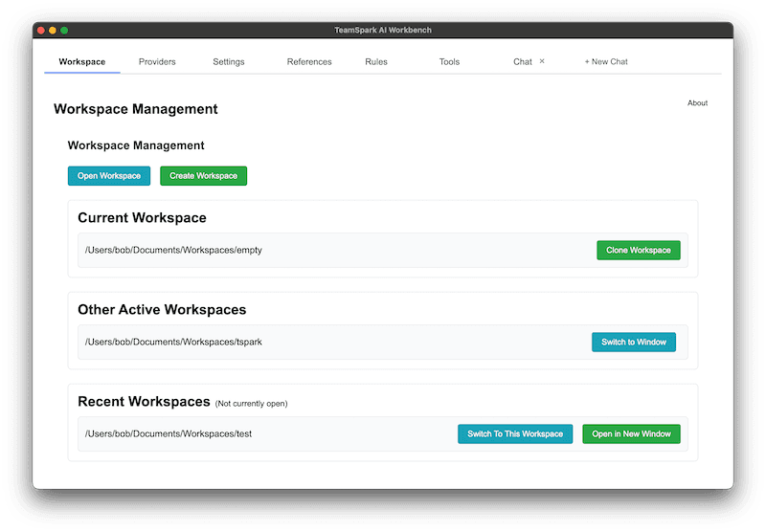The width and height of the screenshot is (766, 532).
Task: Close the Chat tab with the x icon
Action: [x=542, y=61]
